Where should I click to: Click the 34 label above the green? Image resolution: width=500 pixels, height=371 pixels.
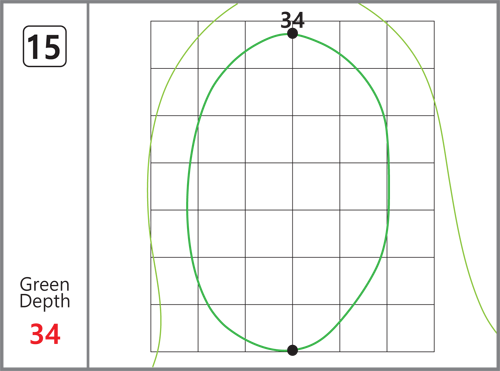tap(292, 20)
